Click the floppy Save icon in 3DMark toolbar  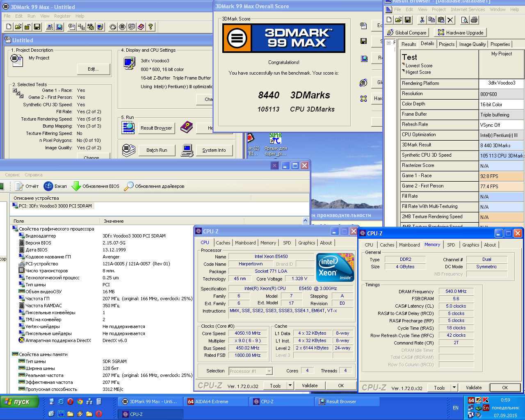(37, 27)
